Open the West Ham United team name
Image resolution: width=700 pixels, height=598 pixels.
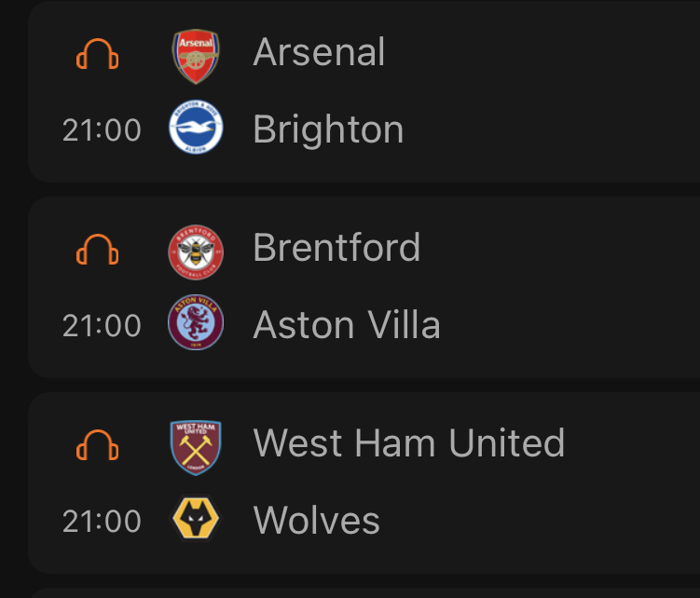point(408,443)
